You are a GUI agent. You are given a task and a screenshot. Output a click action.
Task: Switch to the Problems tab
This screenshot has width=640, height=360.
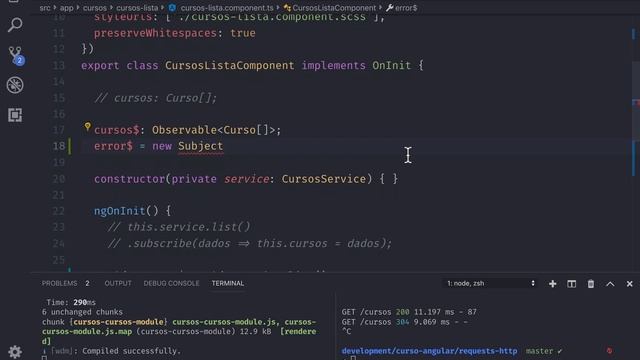click(59, 283)
